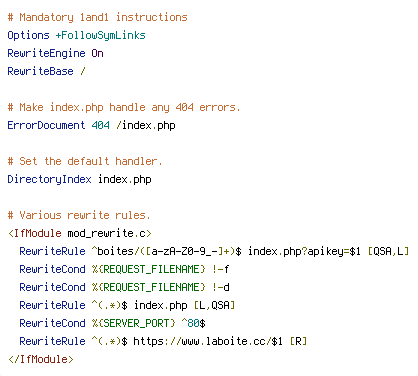The width and height of the screenshot is (418, 376).
Task: Click comment '# Set the default handler.'
Action: click(85, 161)
